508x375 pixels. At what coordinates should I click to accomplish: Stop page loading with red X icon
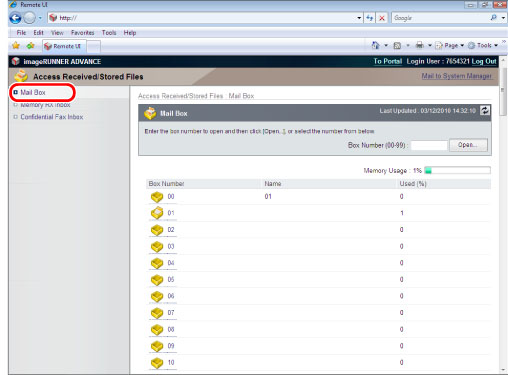pyautogui.click(x=382, y=18)
